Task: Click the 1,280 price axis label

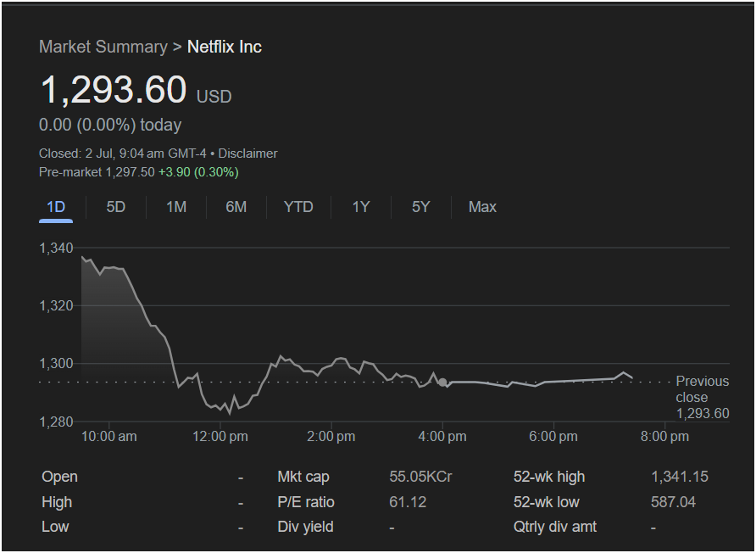Action: [x=57, y=422]
